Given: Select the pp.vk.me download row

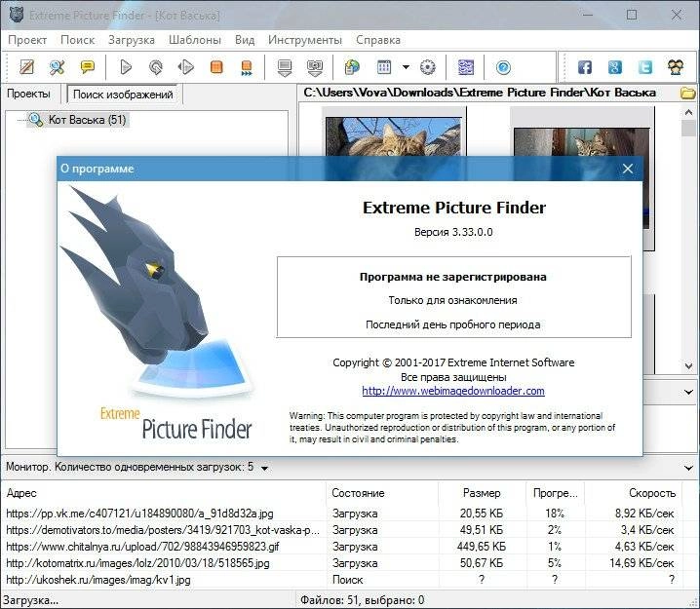Looking at the screenshot, I should (x=341, y=514).
